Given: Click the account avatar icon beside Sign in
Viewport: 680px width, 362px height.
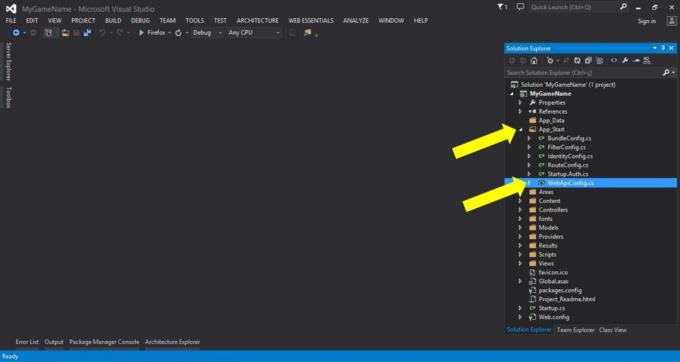Looking at the screenshot, I should pyautogui.click(x=671, y=21).
